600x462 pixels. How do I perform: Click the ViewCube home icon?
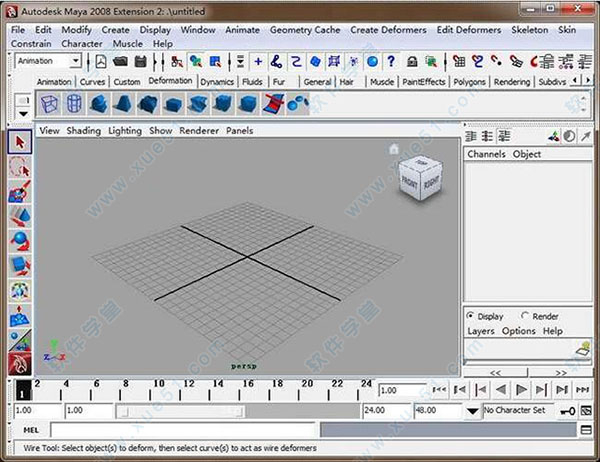point(394,149)
